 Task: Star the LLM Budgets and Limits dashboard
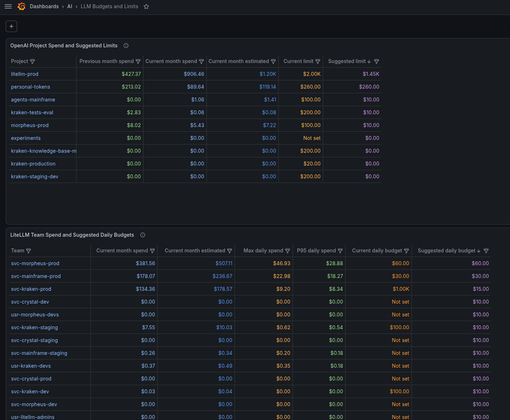[146, 6]
